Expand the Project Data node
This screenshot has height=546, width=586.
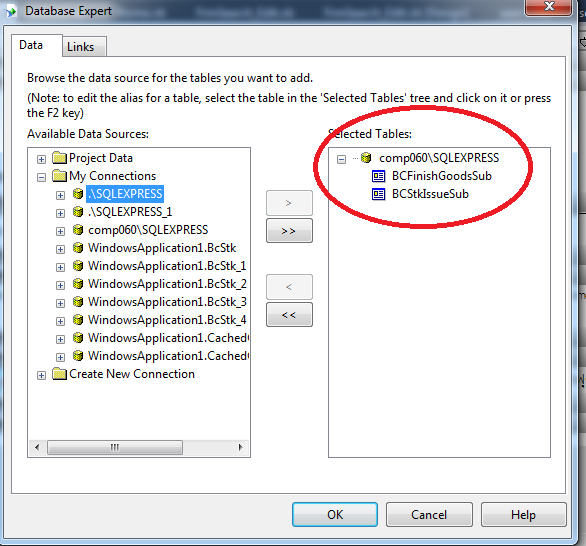tap(41, 159)
